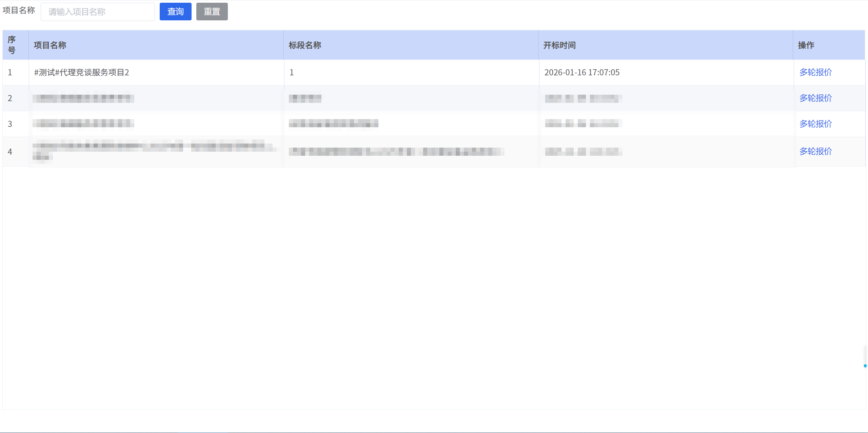Click the 操作 column header
The height and width of the screenshot is (433, 868).
[806, 45]
